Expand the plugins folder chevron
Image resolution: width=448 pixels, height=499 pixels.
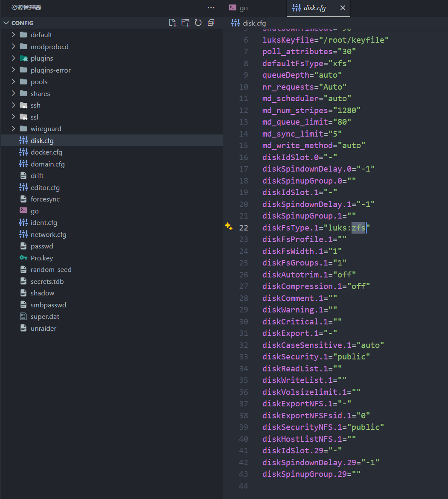(x=13, y=58)
